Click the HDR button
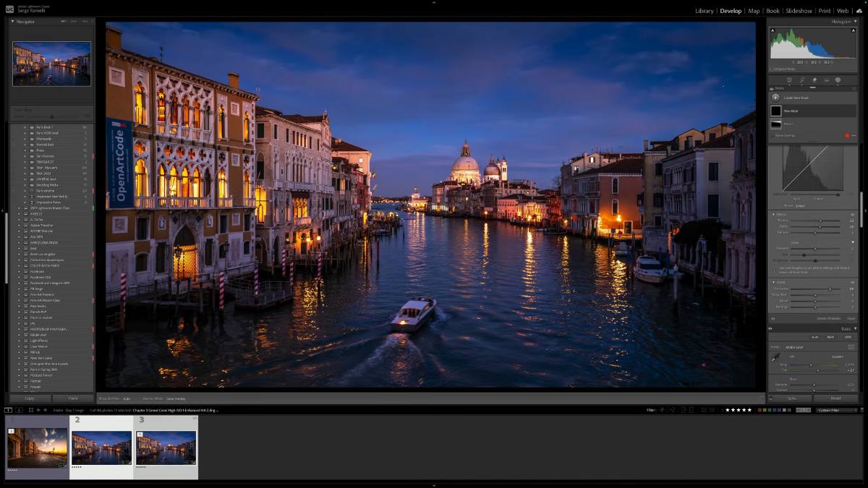The width and height of the screenshot is (868, 488). [x=848, y=337]
